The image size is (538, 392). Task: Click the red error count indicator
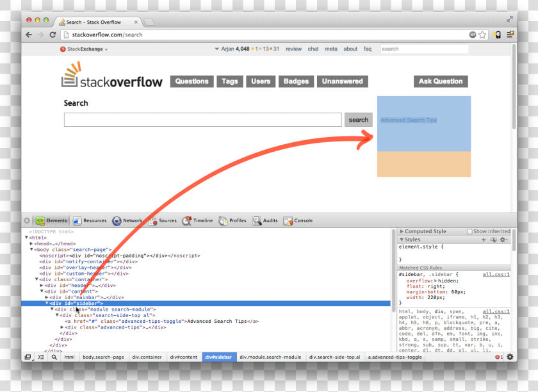click(x=499, y=357)
